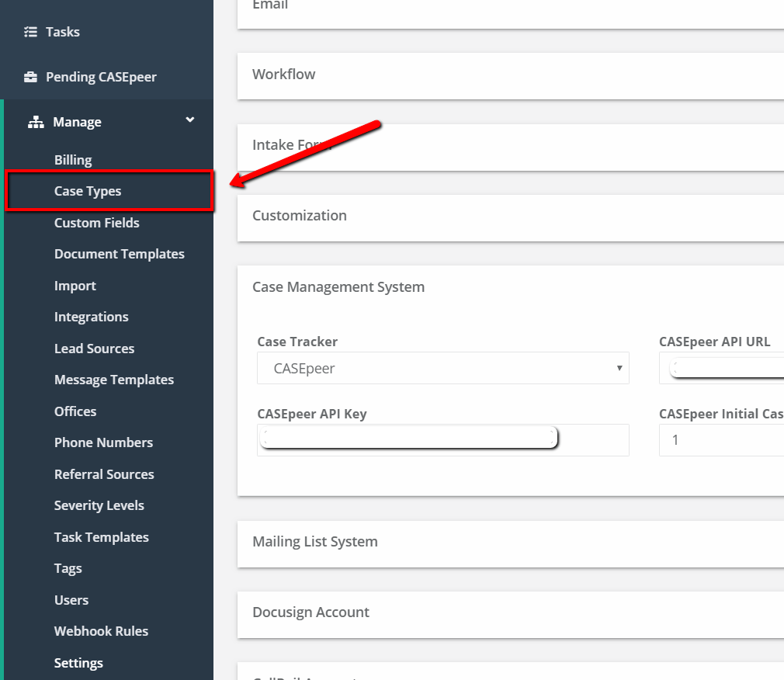Collapse the Manage menu chevron

(189, 120)
